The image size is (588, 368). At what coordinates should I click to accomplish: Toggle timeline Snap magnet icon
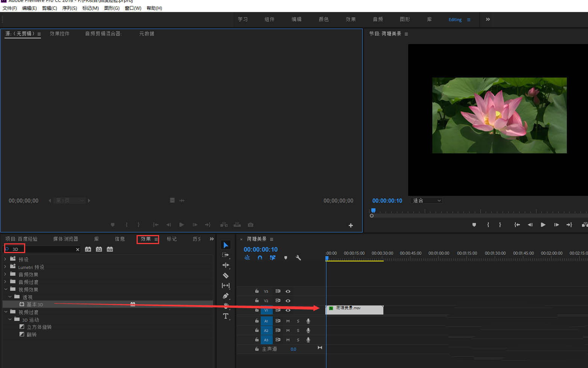[x=260, y=258]
